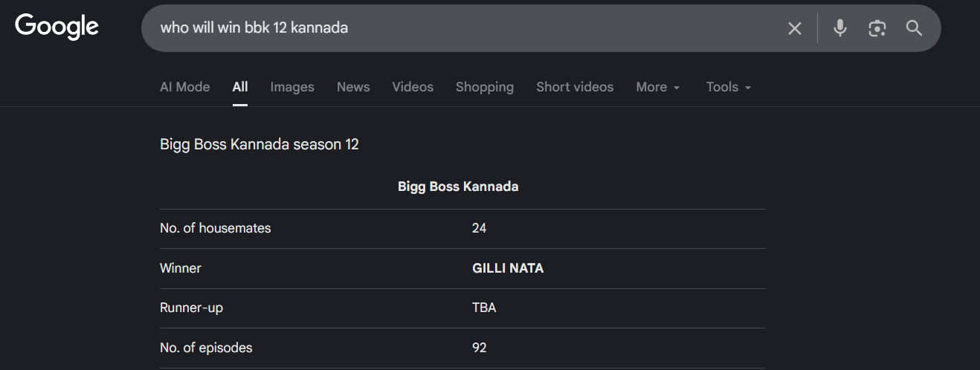Click the Runner-up TBA value
980x370 pixels.
point(484,308)
